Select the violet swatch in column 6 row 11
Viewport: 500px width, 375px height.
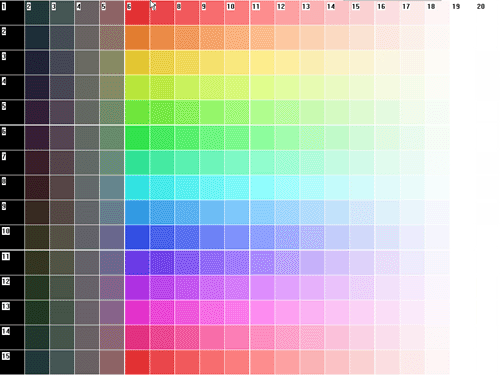tap(137, 263)
